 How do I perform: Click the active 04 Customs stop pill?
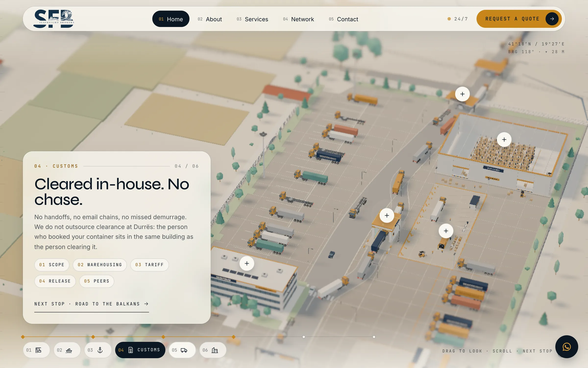140,350
